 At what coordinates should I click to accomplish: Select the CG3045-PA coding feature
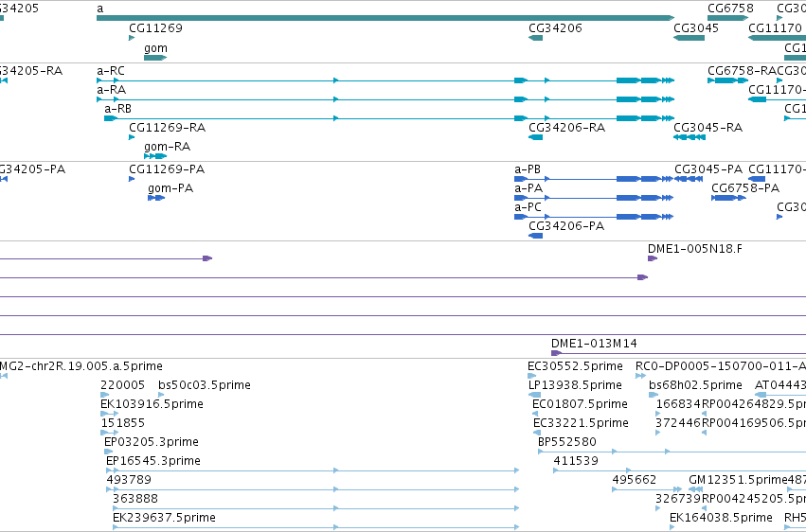point(689,179)
